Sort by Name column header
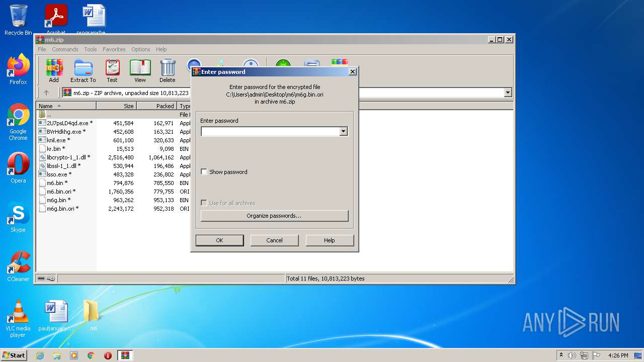 [x=66, y=106]
